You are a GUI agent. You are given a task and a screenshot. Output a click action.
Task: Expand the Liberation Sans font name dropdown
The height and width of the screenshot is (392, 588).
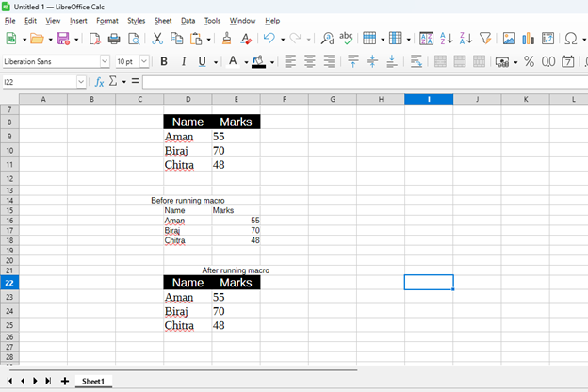click(x=105, y=61)
